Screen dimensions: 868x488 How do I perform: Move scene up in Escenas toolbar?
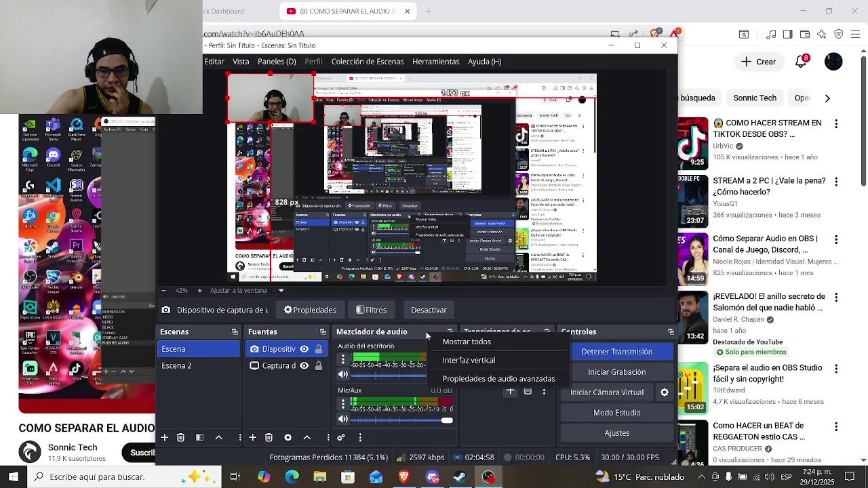pos(218,438)
